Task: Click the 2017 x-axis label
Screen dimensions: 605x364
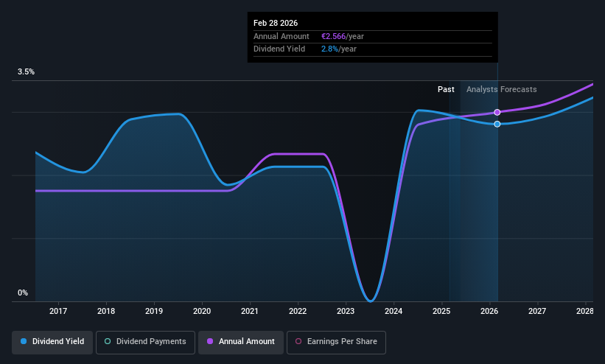Action: click(x=58, y=311)
